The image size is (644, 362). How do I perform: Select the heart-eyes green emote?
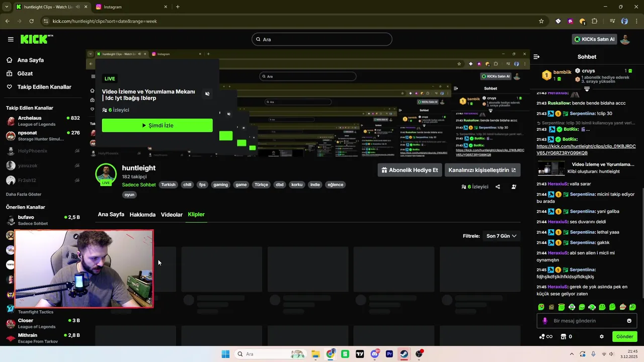point(541,307)
